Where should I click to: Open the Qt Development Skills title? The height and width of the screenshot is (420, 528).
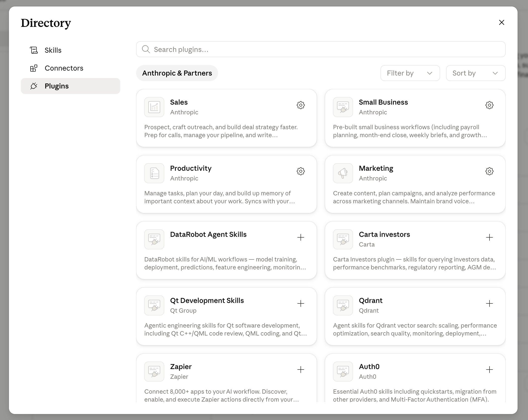point(207,300)
